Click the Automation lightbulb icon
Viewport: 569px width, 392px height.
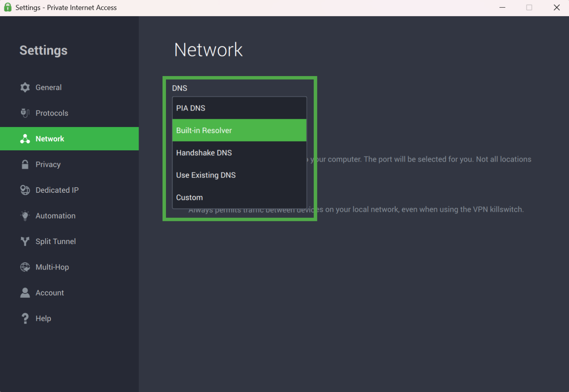coord(25,216)
